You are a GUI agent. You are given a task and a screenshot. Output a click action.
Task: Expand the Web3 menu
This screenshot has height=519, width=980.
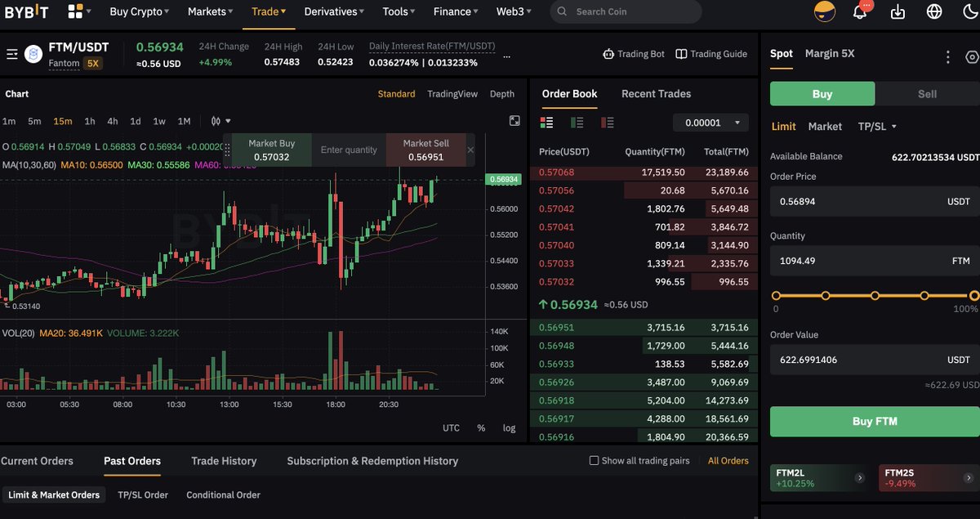pyautogui.click(x=514, y=11)
